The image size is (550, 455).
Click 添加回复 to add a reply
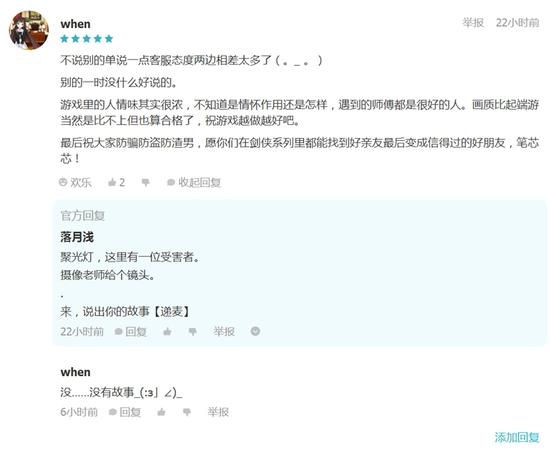pyautogui.click(x=517, y=437)
